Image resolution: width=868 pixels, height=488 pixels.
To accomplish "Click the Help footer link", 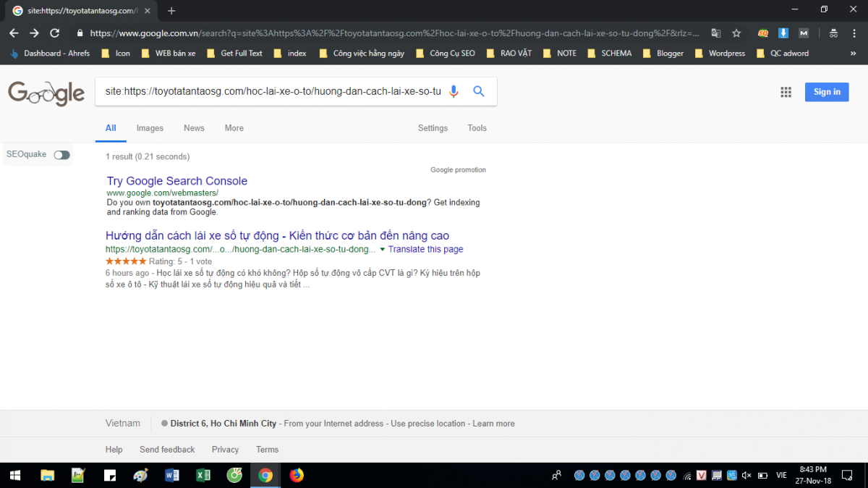I will coord(114,450).
